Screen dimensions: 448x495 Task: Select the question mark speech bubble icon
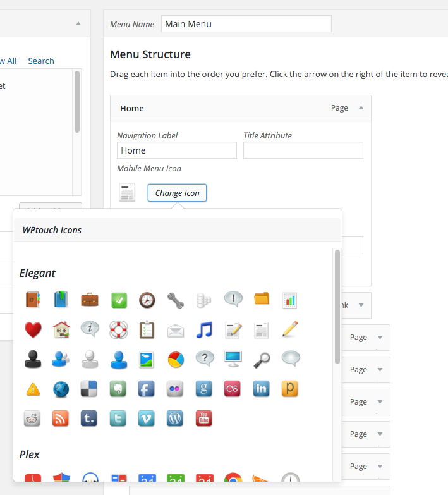[205, 358]
